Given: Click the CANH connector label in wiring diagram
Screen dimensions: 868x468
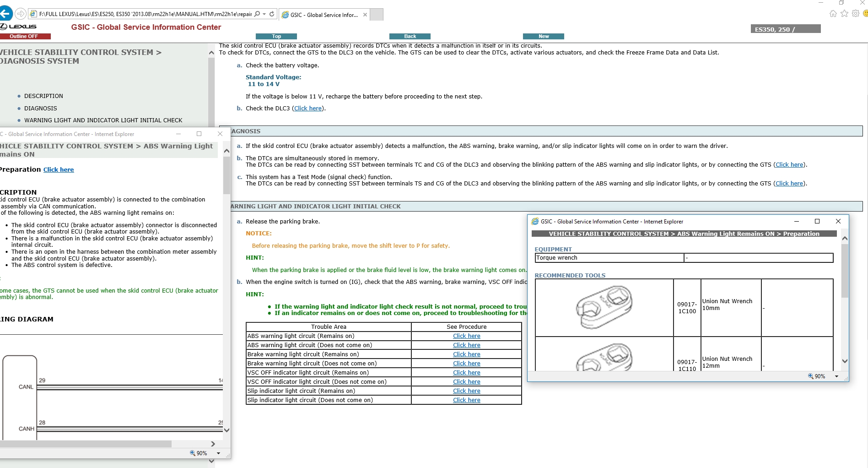Looking at the screenshot, I should (27, 429).
